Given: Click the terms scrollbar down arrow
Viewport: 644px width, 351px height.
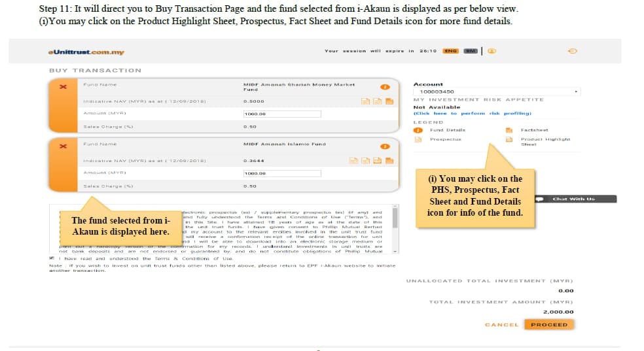Looking at the screenshot, I should click(x=395, y=251).
